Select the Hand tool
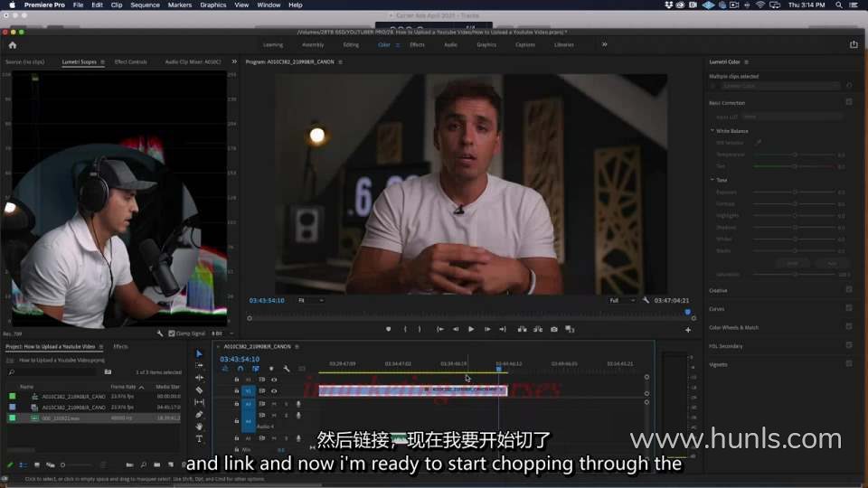The width and height of the screenshot is (868, 488). click(199, 427)
